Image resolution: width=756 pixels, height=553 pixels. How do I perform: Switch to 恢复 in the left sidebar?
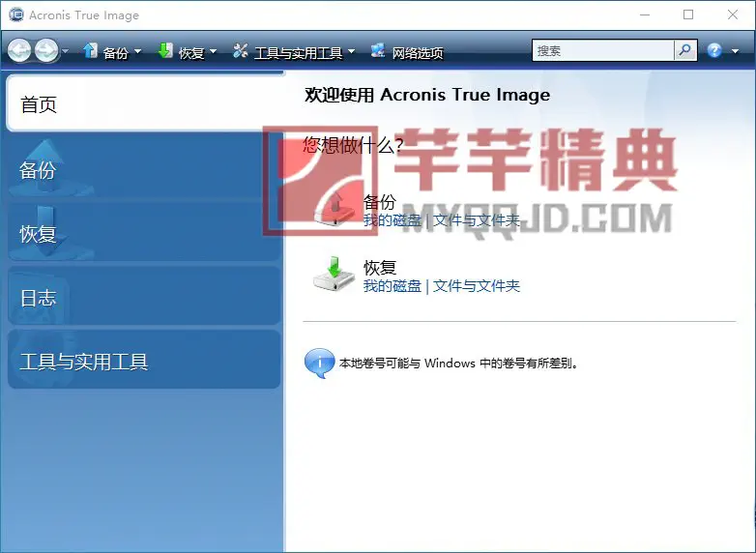coord(143,234)
